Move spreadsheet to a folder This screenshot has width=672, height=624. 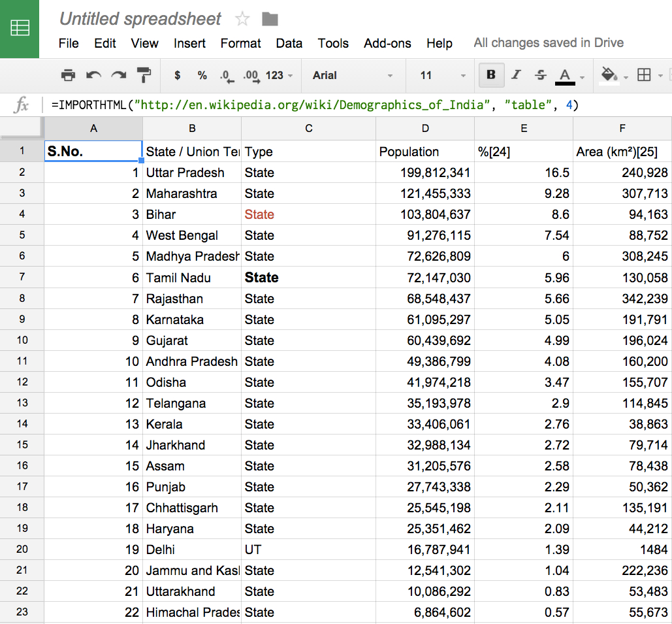270,19
